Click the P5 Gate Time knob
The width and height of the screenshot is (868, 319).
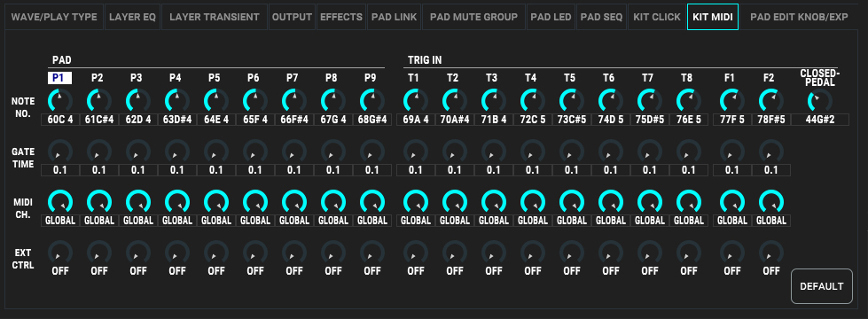(216, 151)
